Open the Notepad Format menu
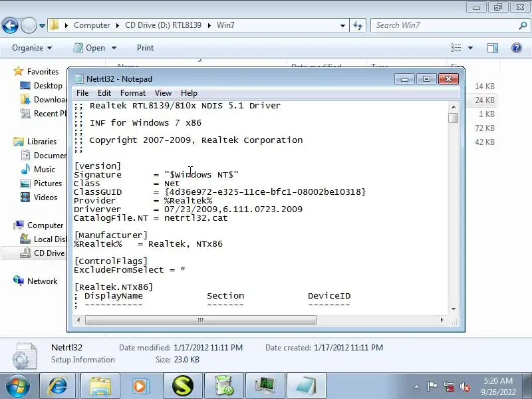 coord(132,93)
